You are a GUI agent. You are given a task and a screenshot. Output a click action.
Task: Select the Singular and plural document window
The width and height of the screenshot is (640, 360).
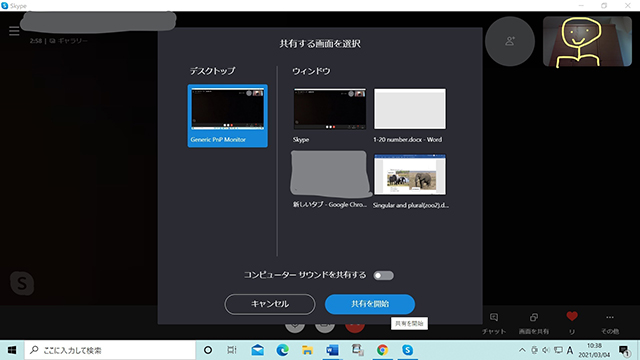[x=410, y=174]
